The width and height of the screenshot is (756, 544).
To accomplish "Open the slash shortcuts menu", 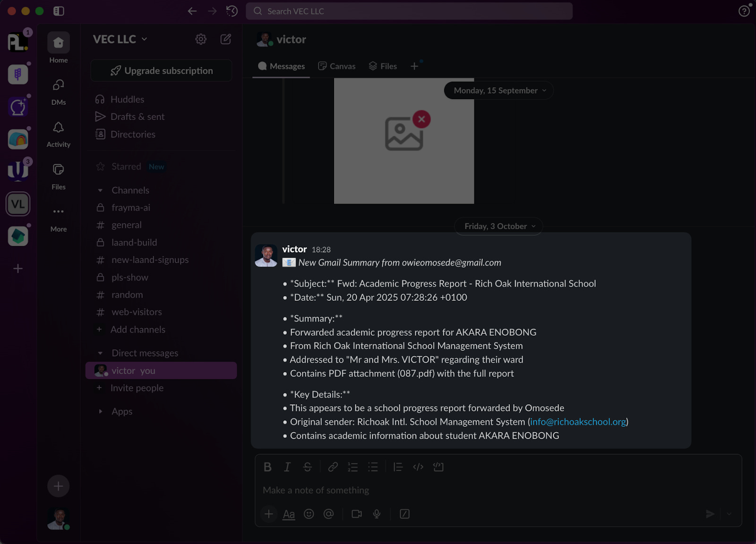I will click(x=405, y=514).
